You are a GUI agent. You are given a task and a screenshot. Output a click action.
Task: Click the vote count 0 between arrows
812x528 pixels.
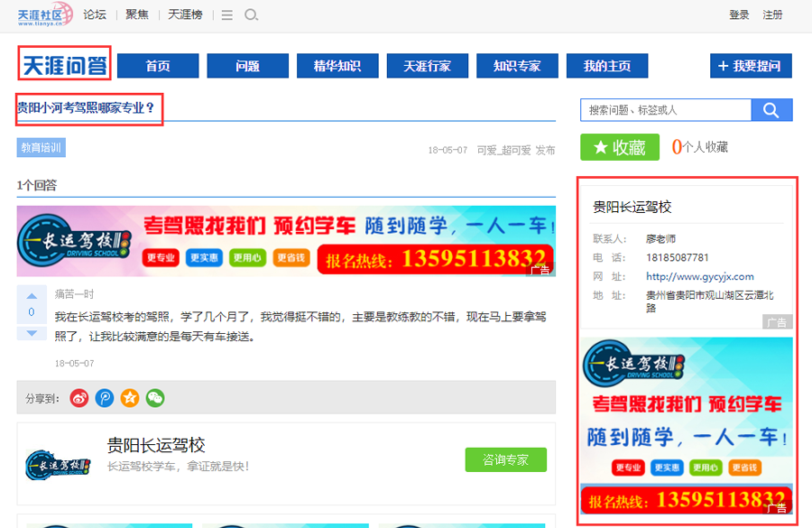[x=32, y=312]
